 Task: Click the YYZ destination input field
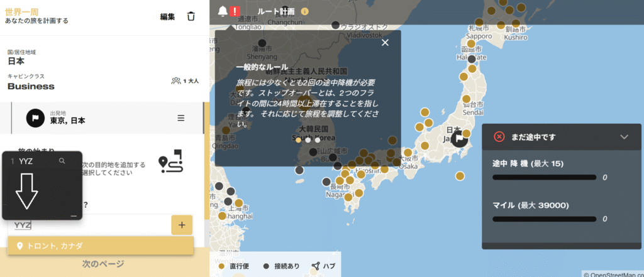[88, 225]
